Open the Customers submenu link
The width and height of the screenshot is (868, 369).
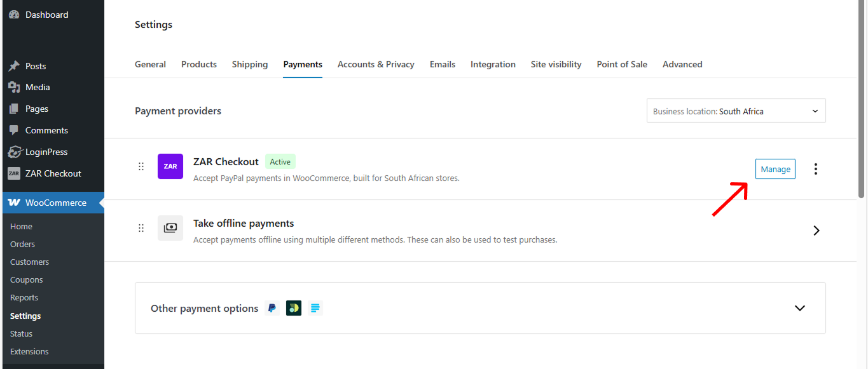click(29, 262)
